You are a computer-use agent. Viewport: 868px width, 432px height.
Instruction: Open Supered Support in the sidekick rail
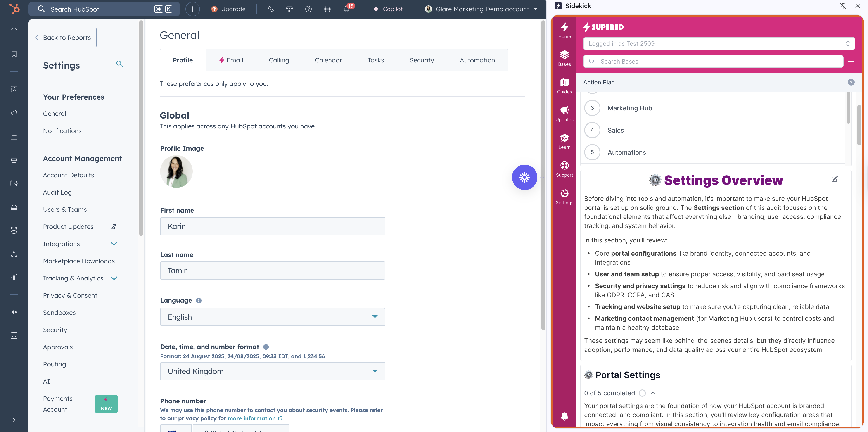[x=564, y=169]
